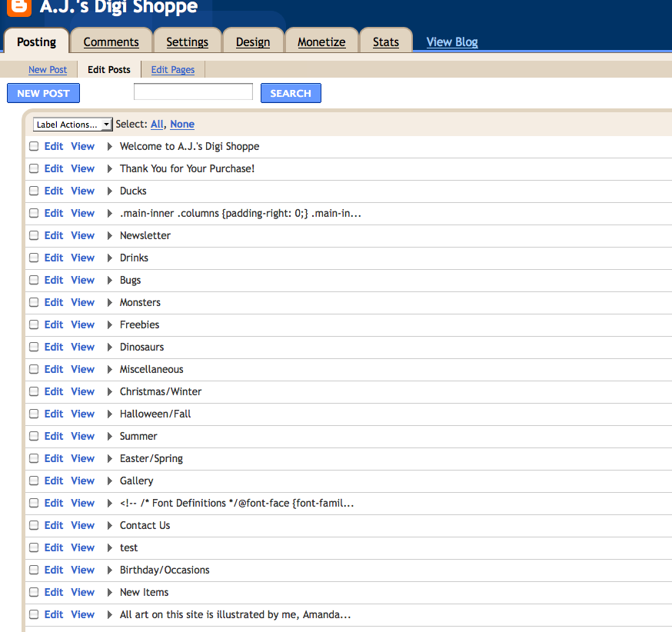Screen dimensions: 672x632
Task: Switch to the Comments tab
Action: point(111,42)
